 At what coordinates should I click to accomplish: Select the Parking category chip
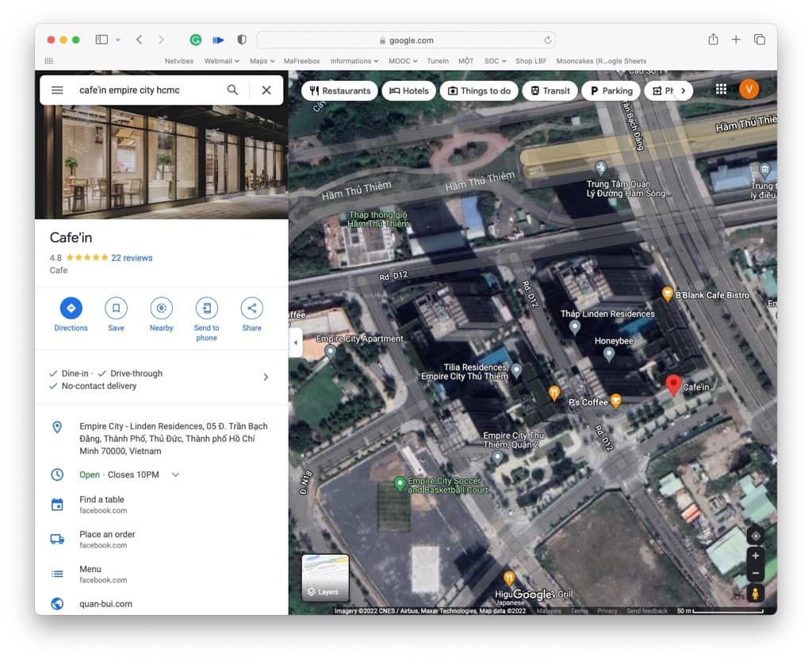pyautogui.click(x=611, y=90)
